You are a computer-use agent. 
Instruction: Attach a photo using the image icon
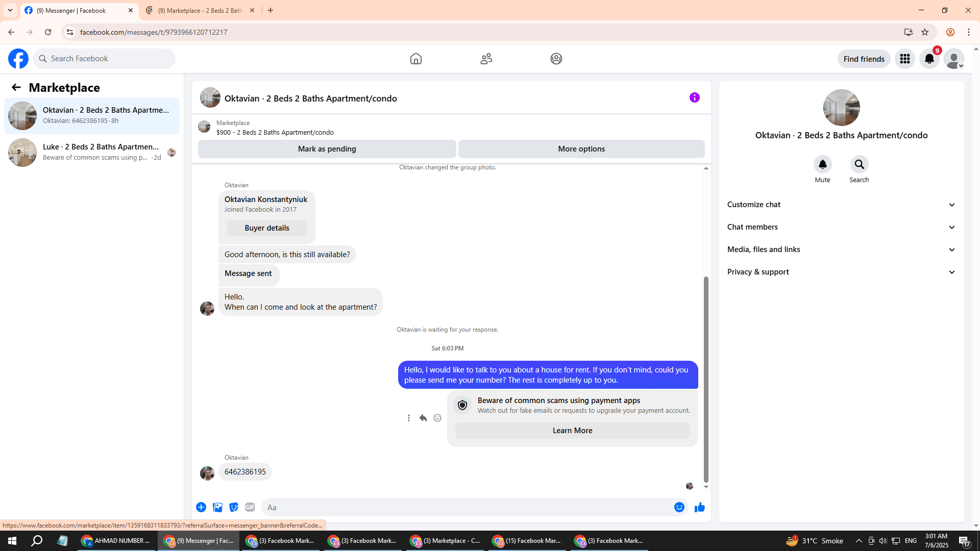[217, 507]
